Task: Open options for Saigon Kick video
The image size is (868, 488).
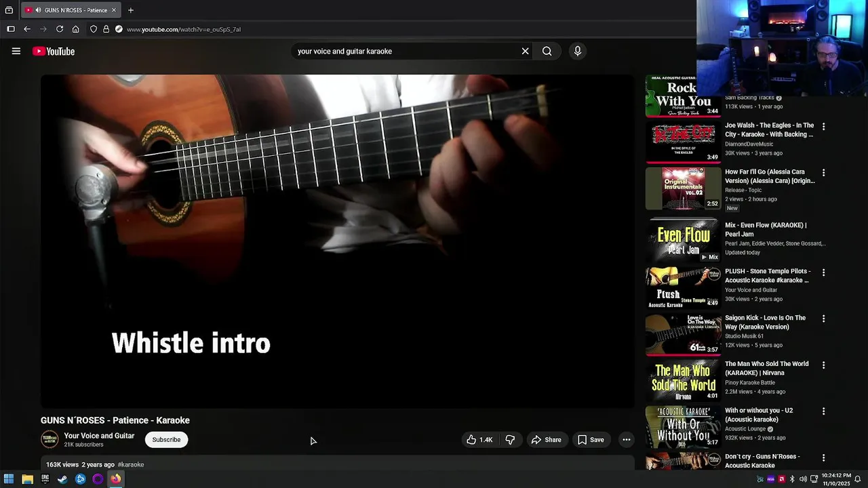Action: 824,319
